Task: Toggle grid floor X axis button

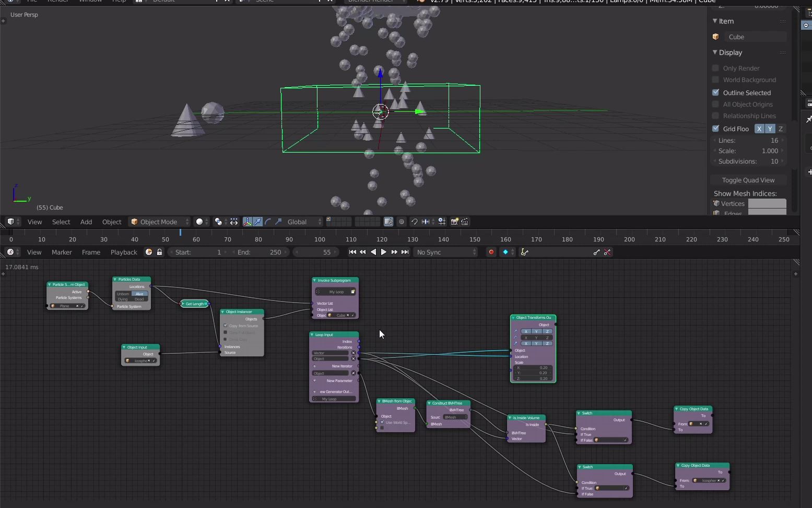Action: pos(759,129)
